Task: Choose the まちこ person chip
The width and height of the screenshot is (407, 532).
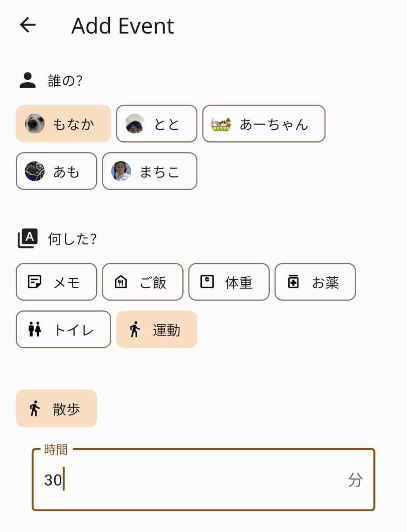Action: click(x=150, y=171)
